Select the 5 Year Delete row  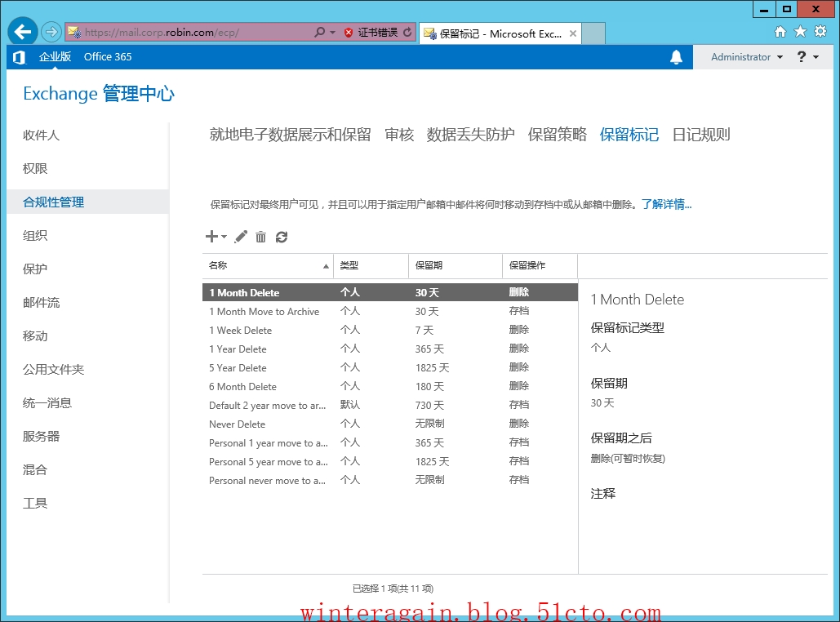click(x=390, y=367)
